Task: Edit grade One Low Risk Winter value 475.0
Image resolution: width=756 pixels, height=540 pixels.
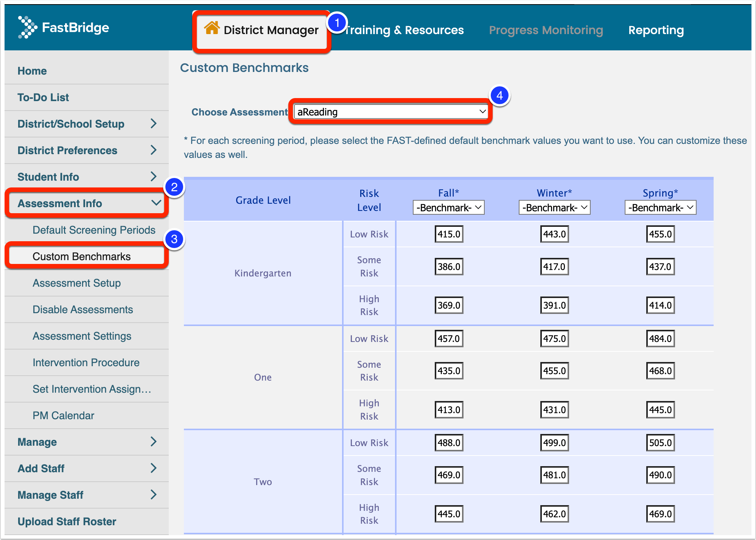Action: 555,339
